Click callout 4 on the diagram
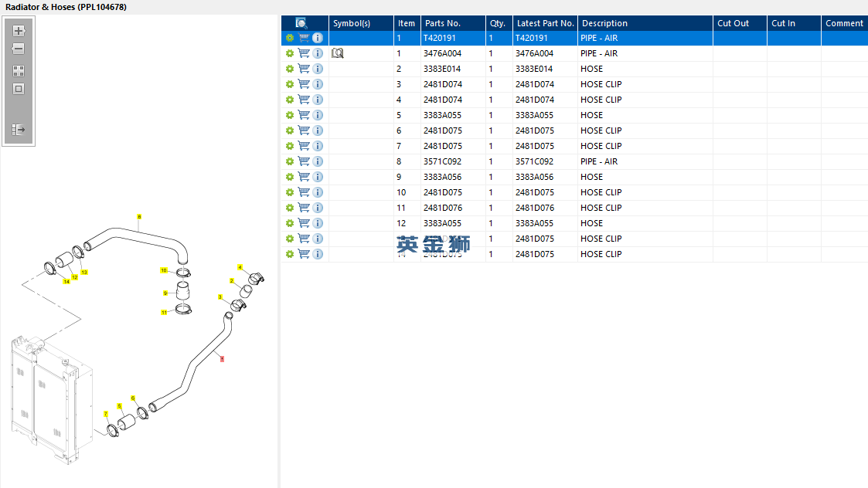Image resolution: width=868 pixels, height=488 pixels. coord(240,267)
